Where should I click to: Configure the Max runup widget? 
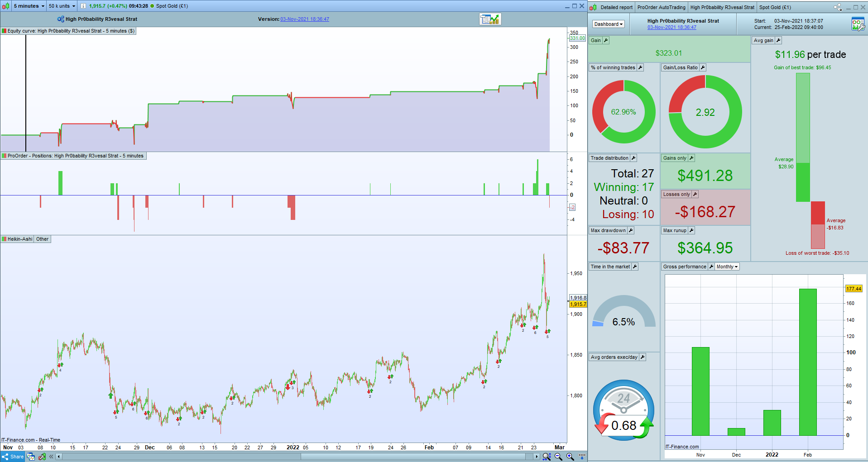point(691,230)
